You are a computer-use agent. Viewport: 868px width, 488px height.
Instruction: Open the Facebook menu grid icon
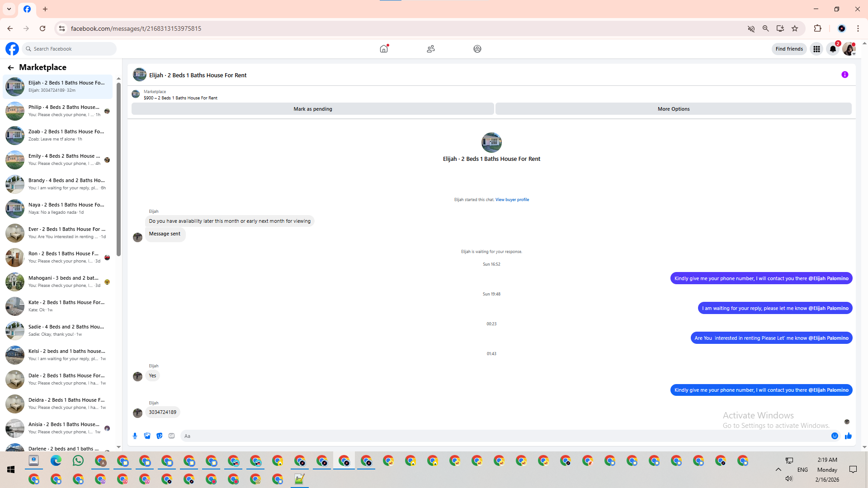(816, 49)
